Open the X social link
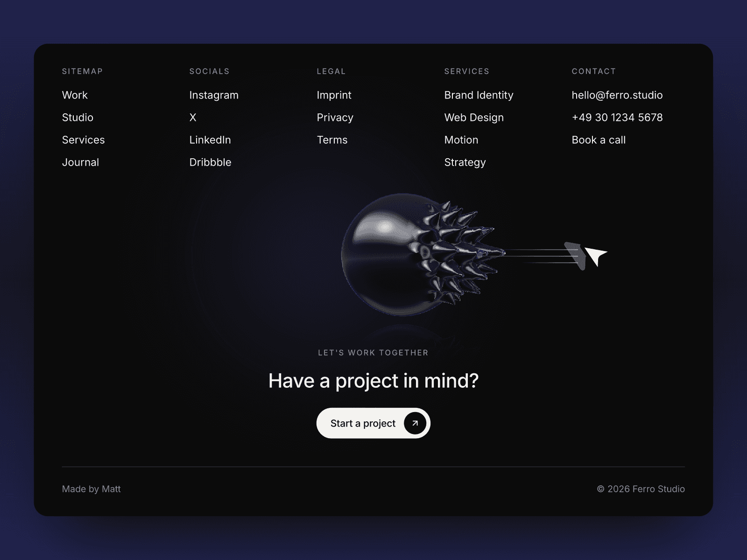 [193, 118]
